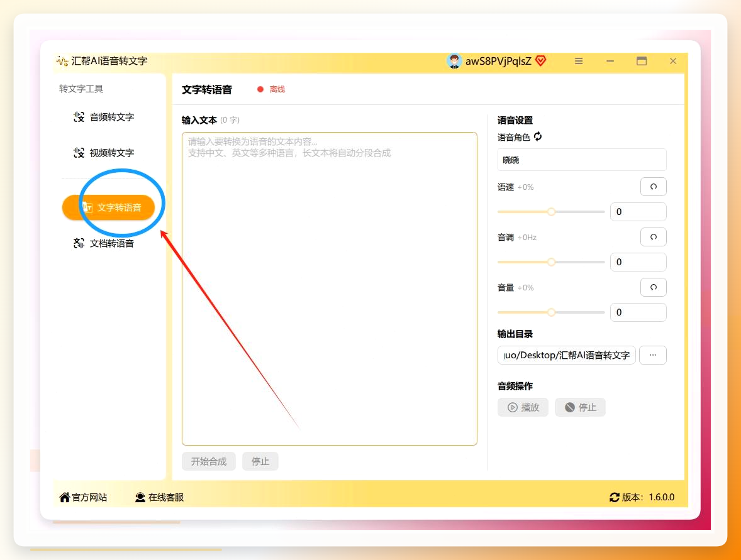Image resolution: width=741 pixels, height=560 pixels.
Task: Click the 播放 audio button
Action: pyautogui.click(x=523, y=407)
